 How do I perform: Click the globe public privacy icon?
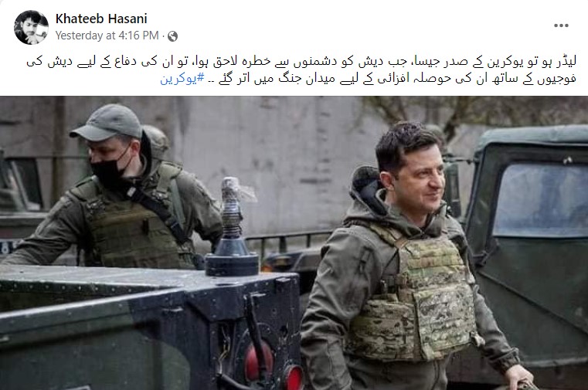(x=173, y=36)
